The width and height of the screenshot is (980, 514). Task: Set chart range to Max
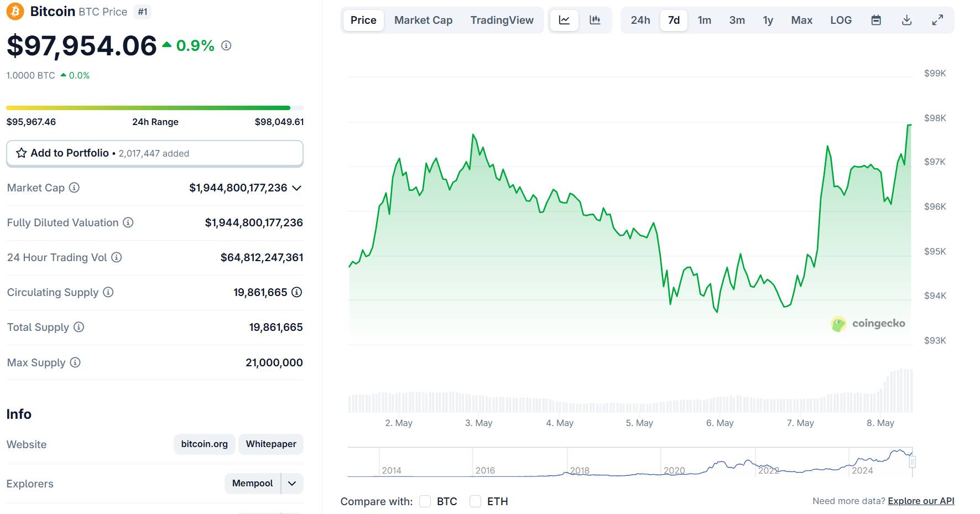(x=801, y=20)
